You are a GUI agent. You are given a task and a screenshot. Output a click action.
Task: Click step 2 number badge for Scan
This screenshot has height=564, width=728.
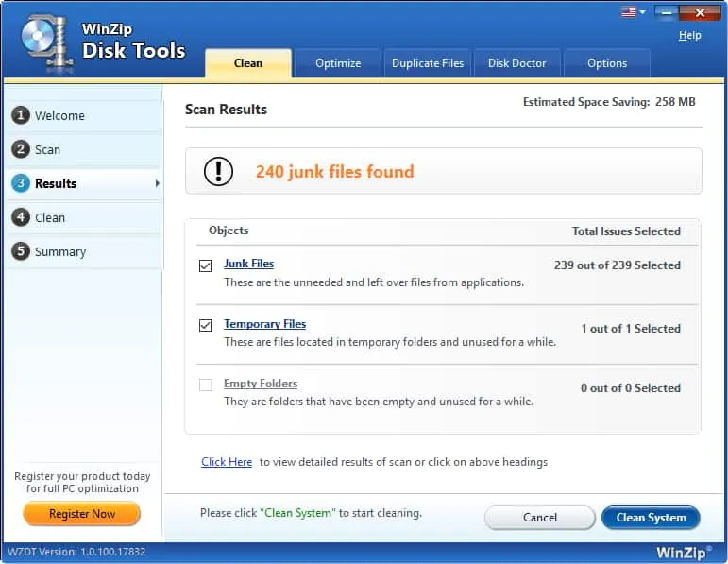[x=21, y=149]
